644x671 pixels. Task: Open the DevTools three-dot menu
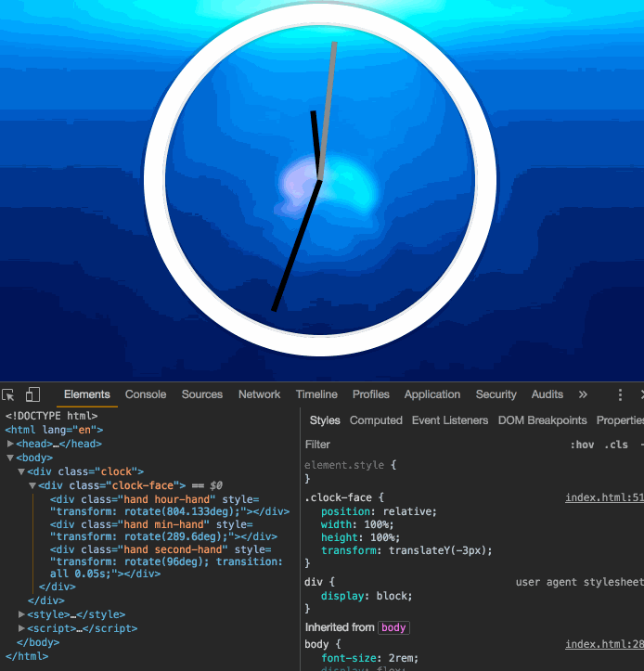(620, 394)
